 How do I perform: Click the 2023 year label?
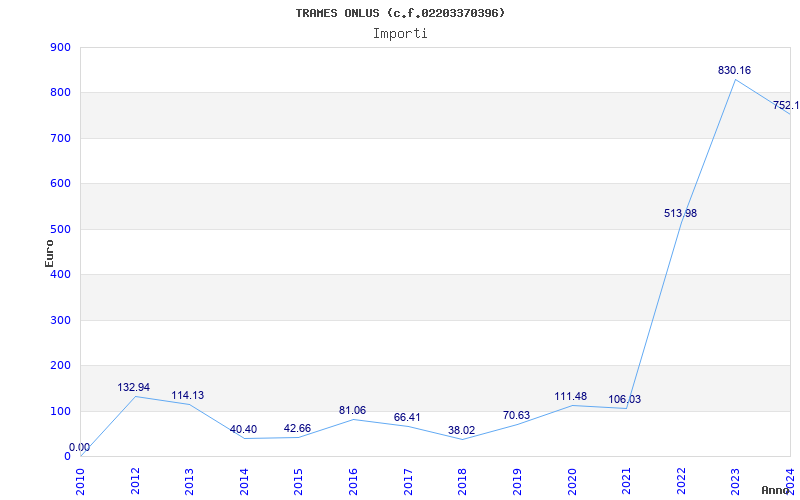click(736, 481)
